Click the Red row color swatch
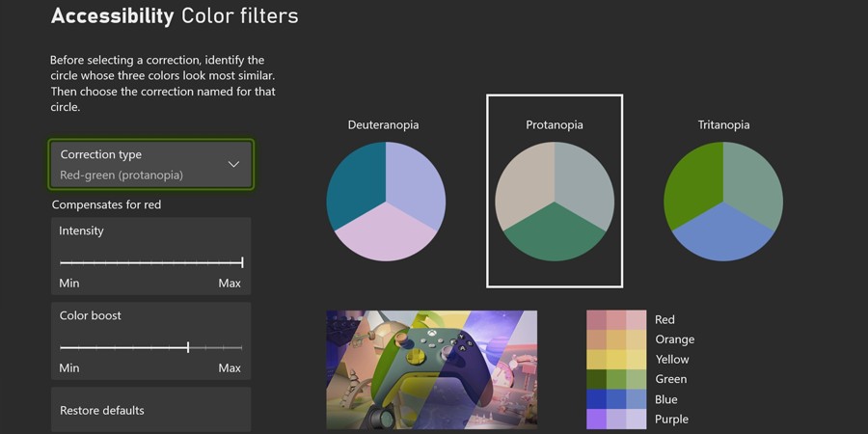 click(616, 320)
